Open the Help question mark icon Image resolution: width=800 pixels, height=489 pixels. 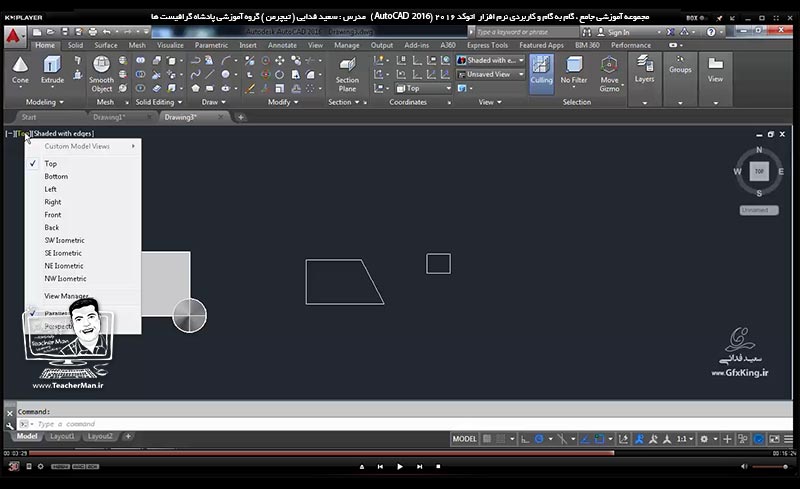point(711,32)
